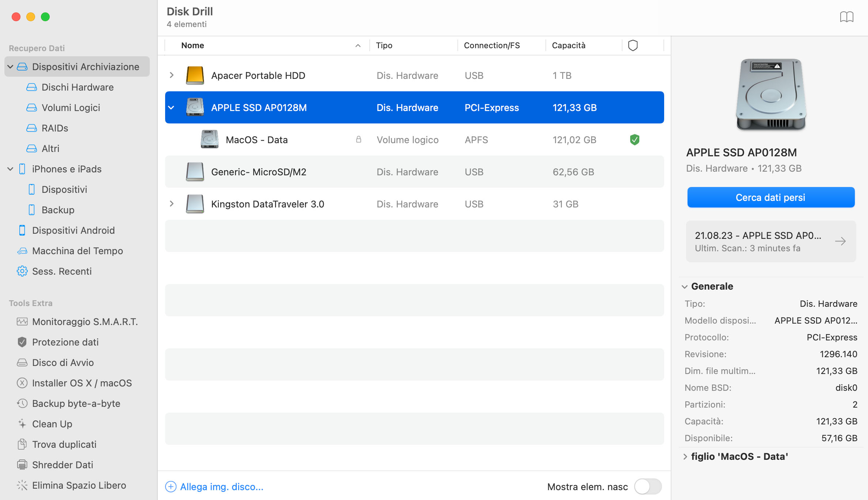Image resolution: width=868 pixels, height=500 pixels.
Task: Select the Clean Up tool icon
Action: tap(22, 424)
